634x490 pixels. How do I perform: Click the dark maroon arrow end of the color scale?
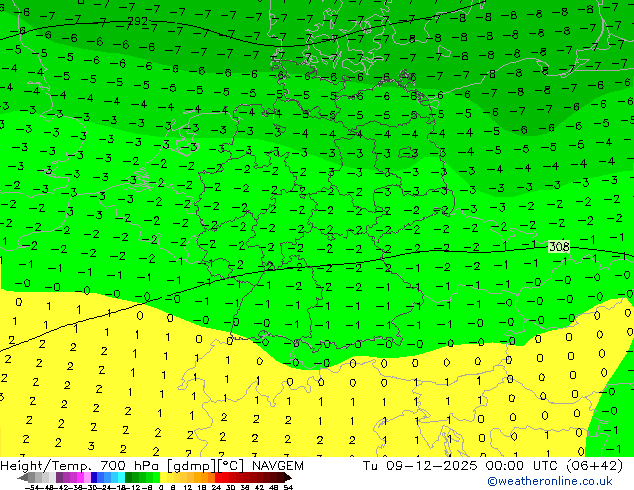(x=287, y=477)
